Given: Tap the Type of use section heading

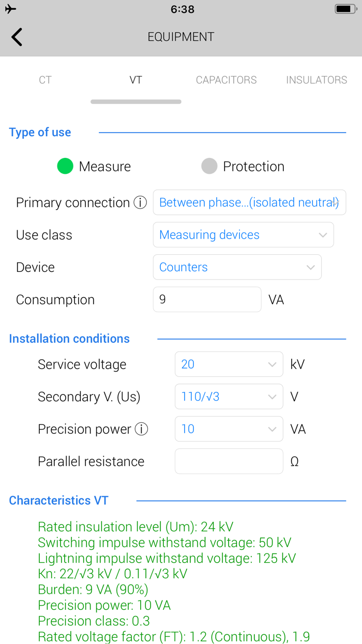Looking at the screenshot, I should (40, 132).
